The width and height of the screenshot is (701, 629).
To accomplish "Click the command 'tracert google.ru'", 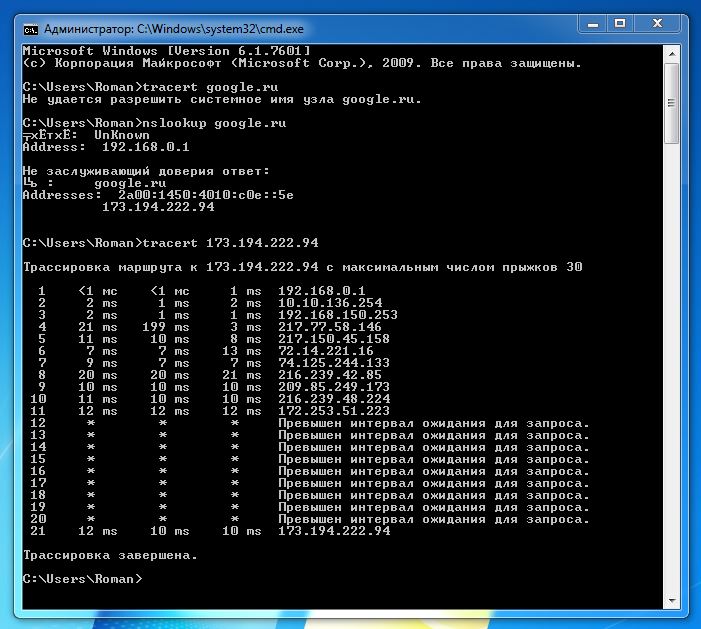I will tap(210, 87).
